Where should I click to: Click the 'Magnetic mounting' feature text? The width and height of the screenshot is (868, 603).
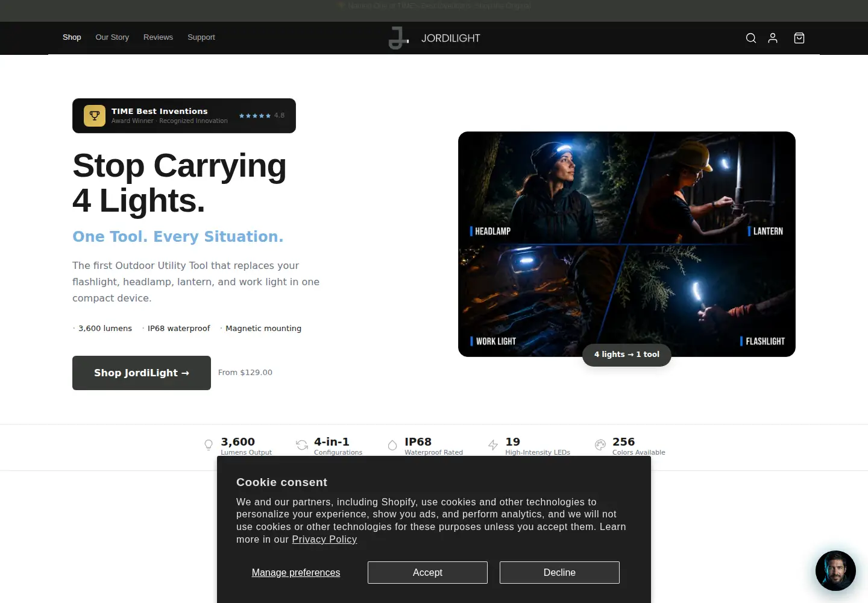[263, 329]
